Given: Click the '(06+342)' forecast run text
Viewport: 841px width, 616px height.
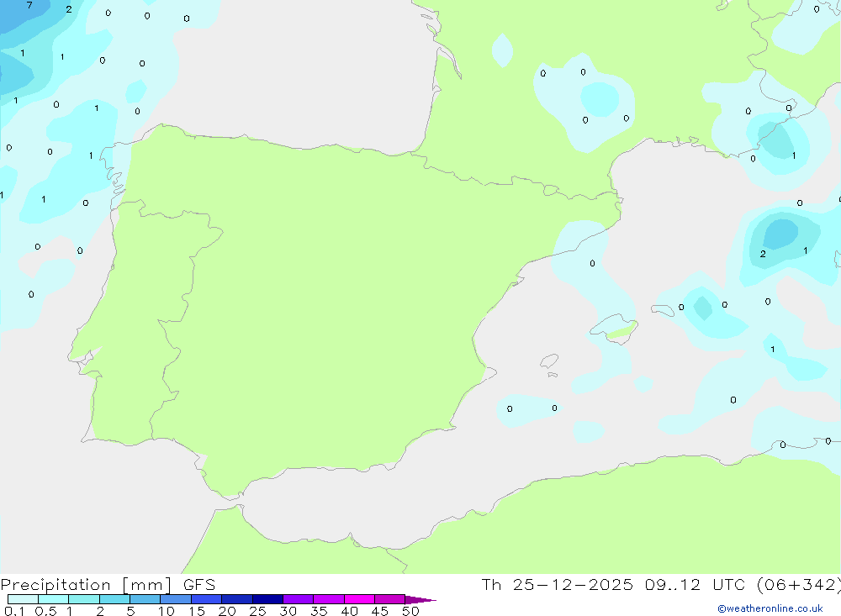Looking at the screenshot, I should point(798,585).
